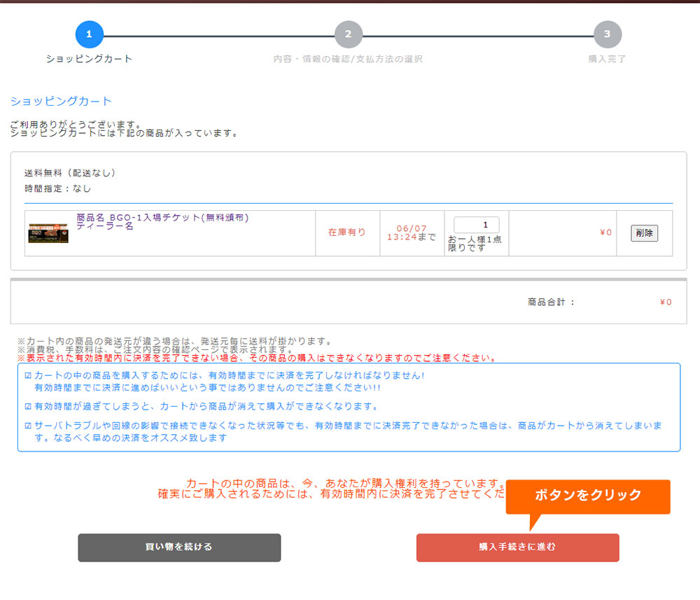Click the orange ボタンをクリック callout
Image resolution: width=700 pixels, height=600 pixels.
pos(588,496)
